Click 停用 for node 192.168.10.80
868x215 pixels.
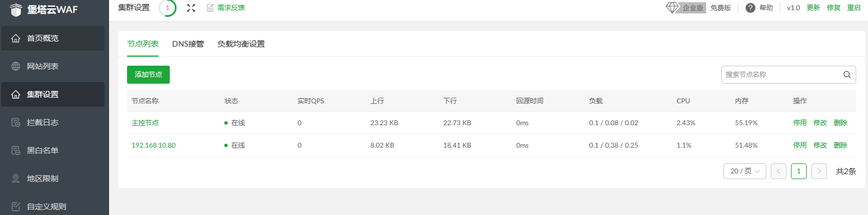coord(800,145)
